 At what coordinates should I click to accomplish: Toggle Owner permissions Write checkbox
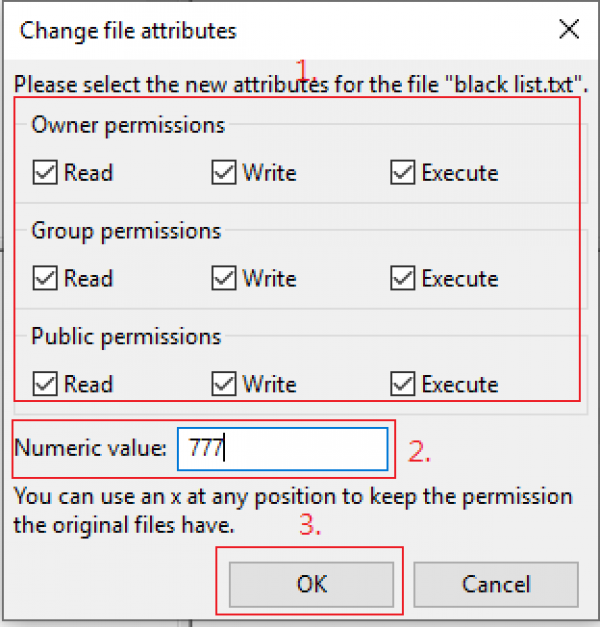pos(223,173)
